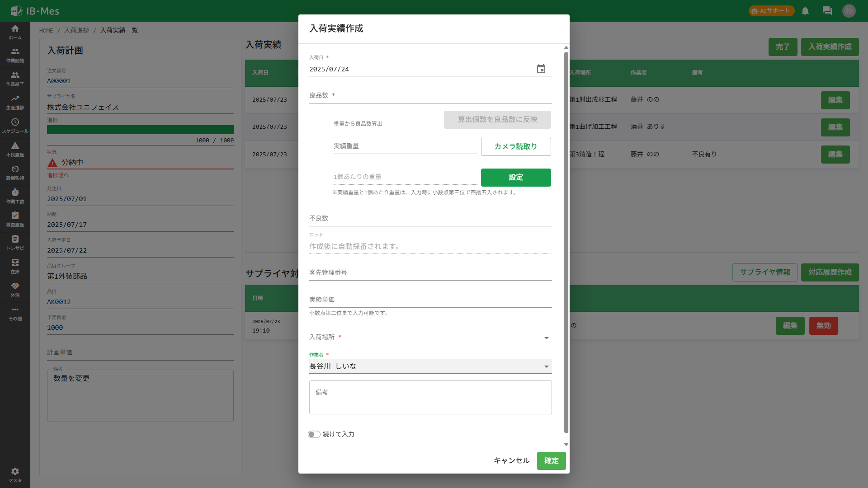Open the chat message icon in the header
868x488 pixels.
pyautogui.click(x=827, y=11)
